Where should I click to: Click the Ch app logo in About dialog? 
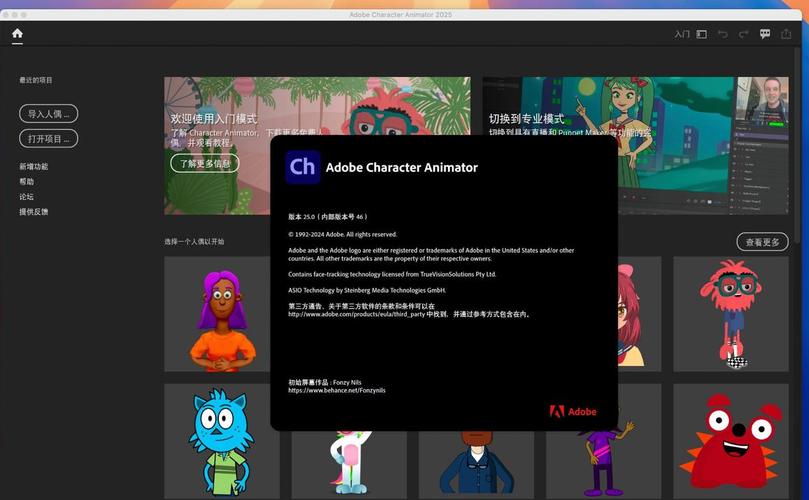point(302,167)
